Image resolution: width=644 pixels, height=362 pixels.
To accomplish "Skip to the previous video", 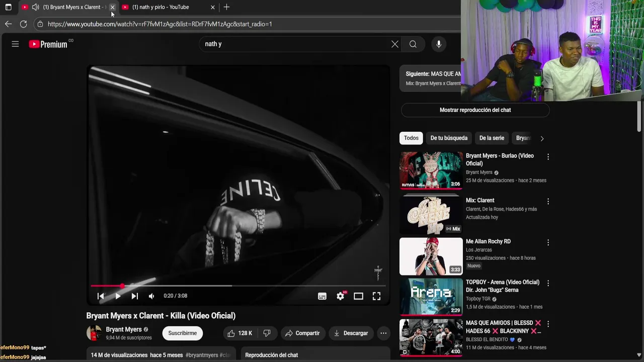I will click(x=101, y=296).
